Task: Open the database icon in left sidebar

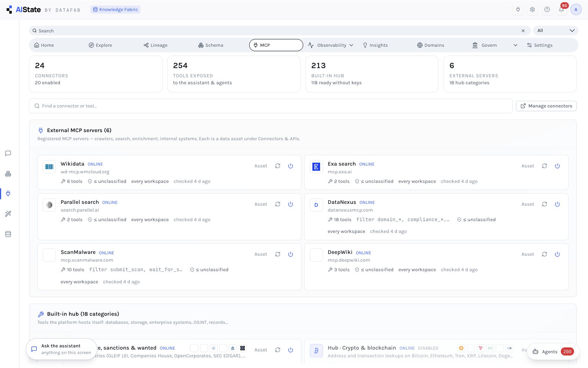Action: (8, 234)
